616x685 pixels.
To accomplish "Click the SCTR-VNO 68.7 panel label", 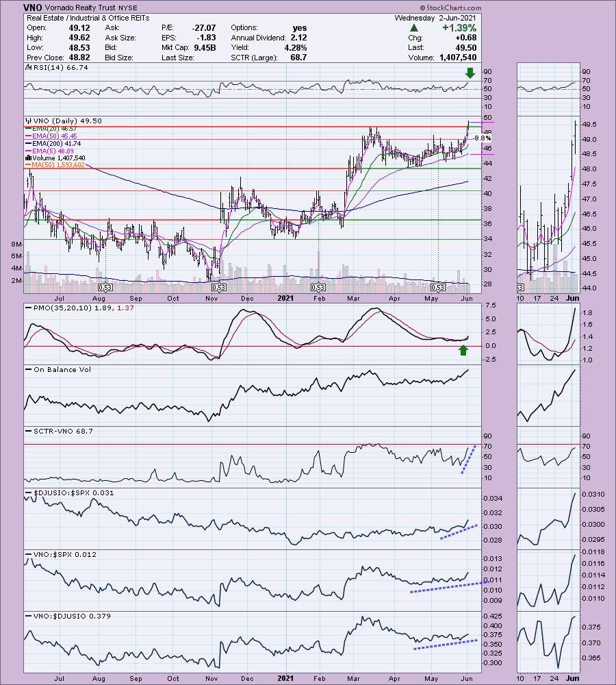I will click(x=63, y=431).
